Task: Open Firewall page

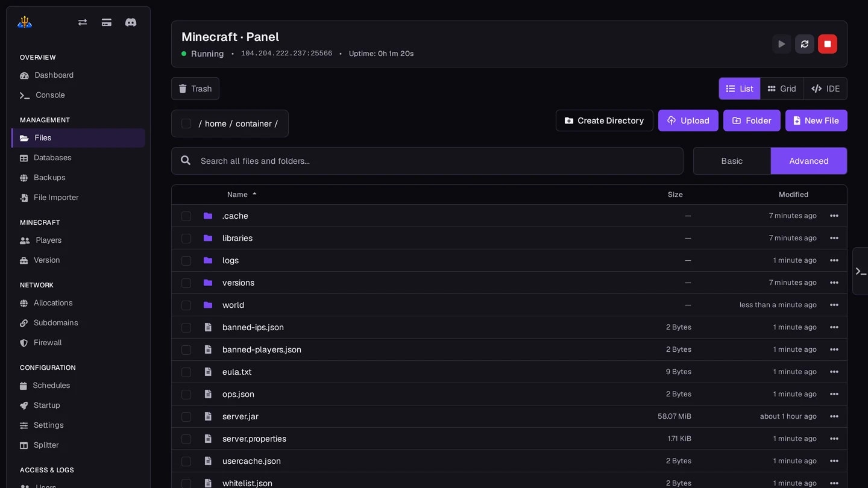Action: (x=78, y=343)
